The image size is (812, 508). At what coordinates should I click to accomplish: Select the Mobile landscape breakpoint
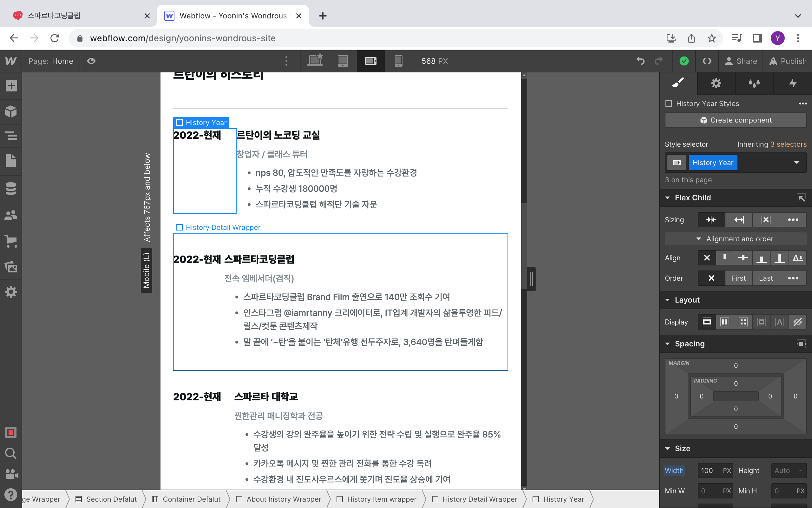click(370, 61)
